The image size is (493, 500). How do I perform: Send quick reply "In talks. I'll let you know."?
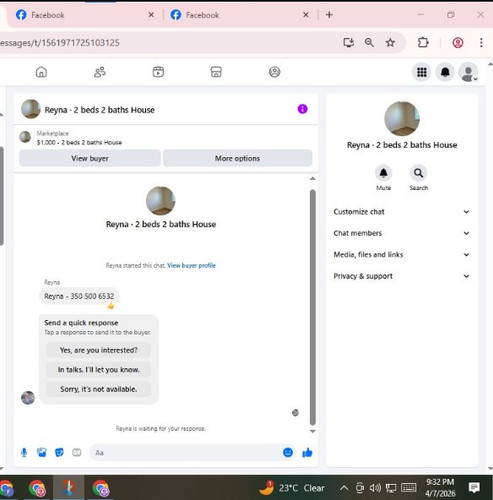pyautogui.click(x=99, y=370)
